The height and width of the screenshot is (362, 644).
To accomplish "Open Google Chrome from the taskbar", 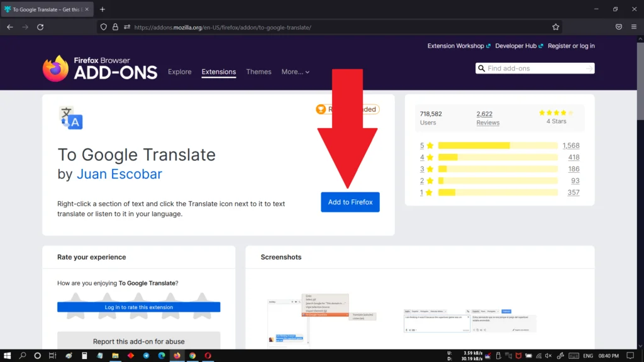I will pos(192,356).
